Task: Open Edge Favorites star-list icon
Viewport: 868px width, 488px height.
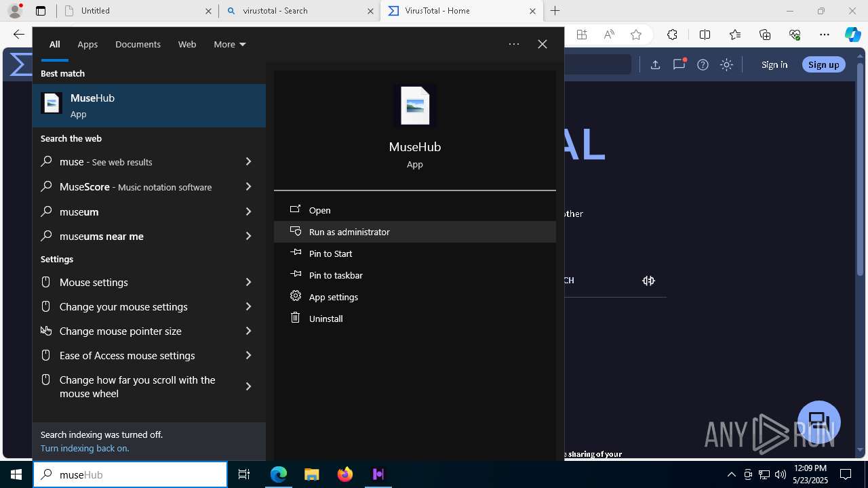Action: click(735, 35)
